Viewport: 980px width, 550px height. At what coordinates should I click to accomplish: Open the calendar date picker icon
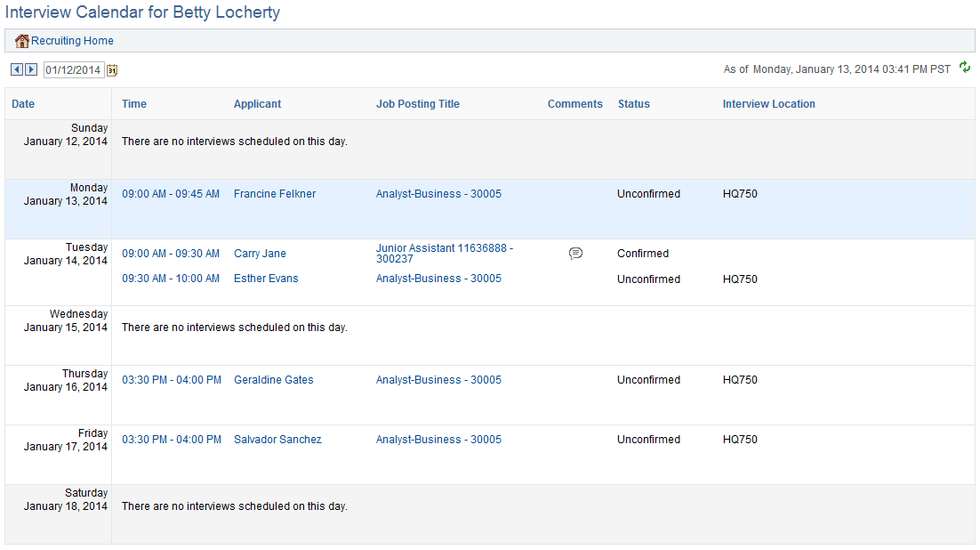[112, 70]
